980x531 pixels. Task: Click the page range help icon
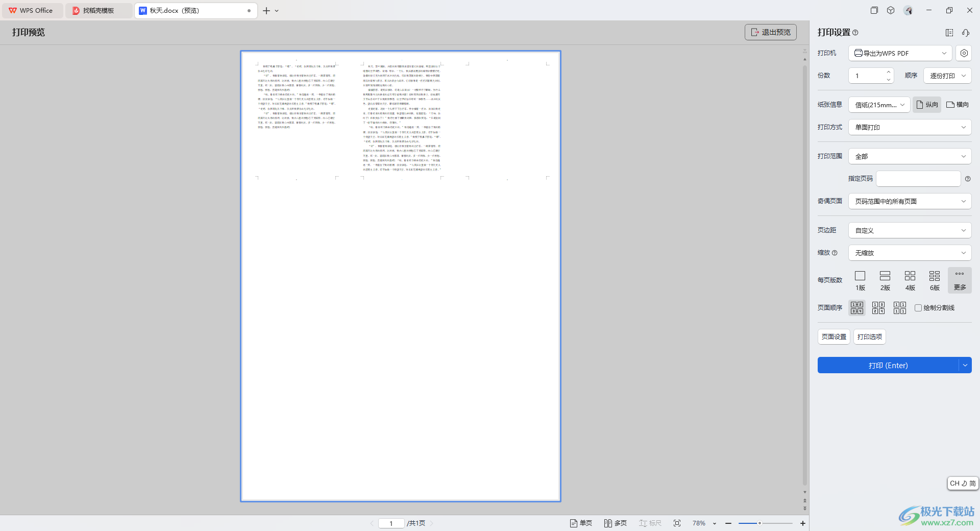tap(968, 179)
